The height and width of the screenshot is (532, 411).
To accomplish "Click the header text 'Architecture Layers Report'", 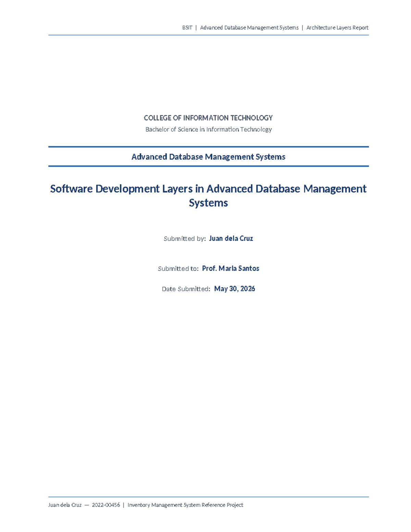I will 337,28.
